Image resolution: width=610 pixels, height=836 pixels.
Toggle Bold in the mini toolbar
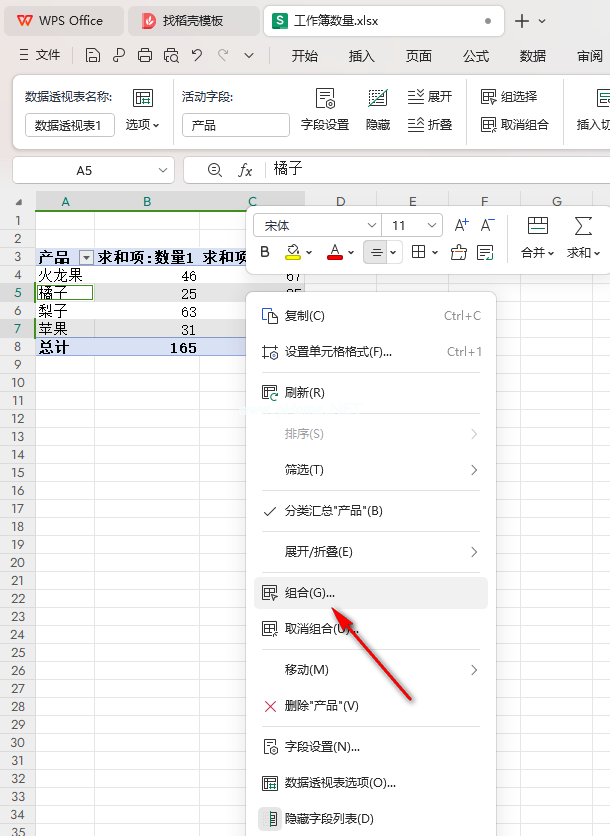tap(265, 252)
